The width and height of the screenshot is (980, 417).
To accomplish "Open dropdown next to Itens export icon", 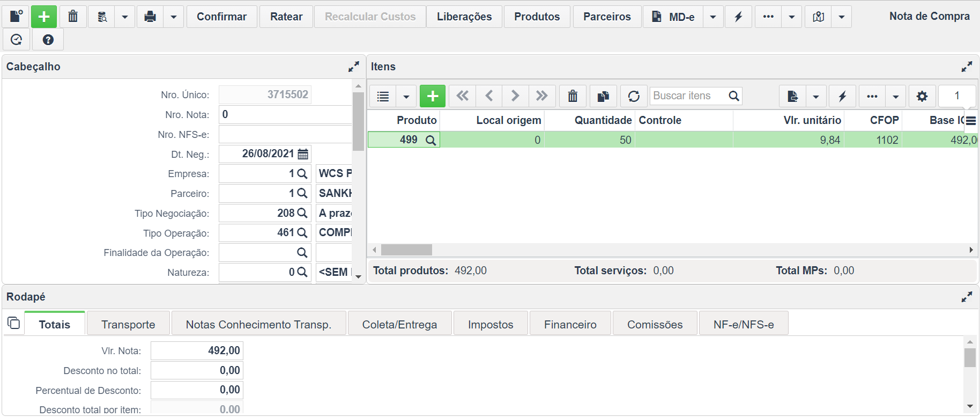I will click(816, 96).
